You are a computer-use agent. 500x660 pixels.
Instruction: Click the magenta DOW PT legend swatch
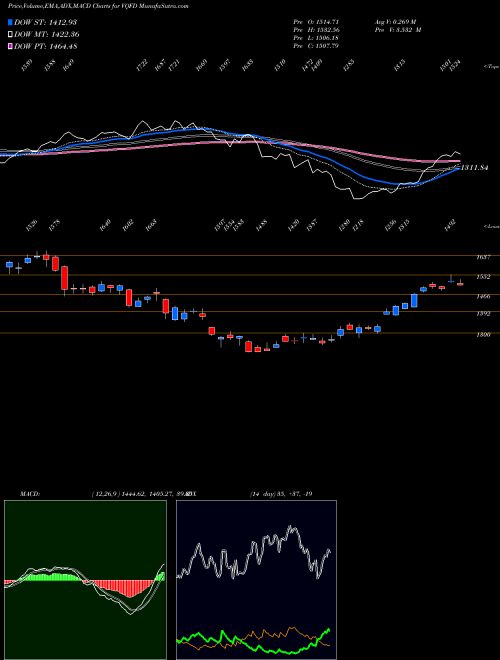pyautogui.click(x=10, y=46)
